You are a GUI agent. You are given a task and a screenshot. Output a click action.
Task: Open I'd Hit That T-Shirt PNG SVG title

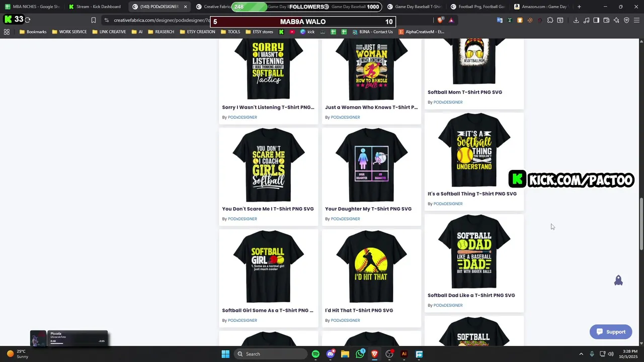coord(359,310)
